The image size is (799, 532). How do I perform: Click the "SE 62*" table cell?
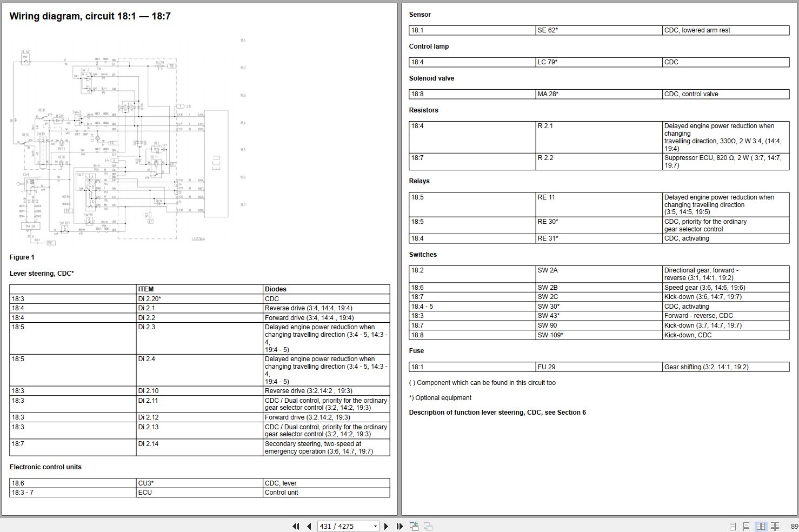pos(599,30)
